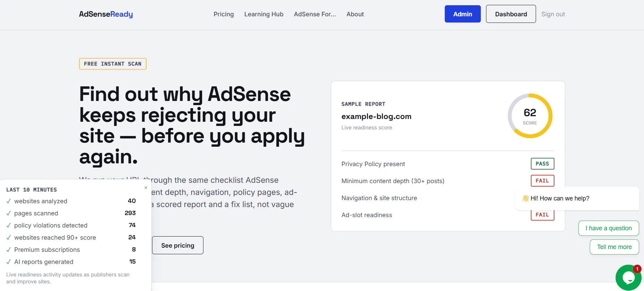Image resolution: width=644 pixels, height=291 pixels.
Task: Click the checkmark beside 'AI reports generated'
Action: tap(9, 262)
